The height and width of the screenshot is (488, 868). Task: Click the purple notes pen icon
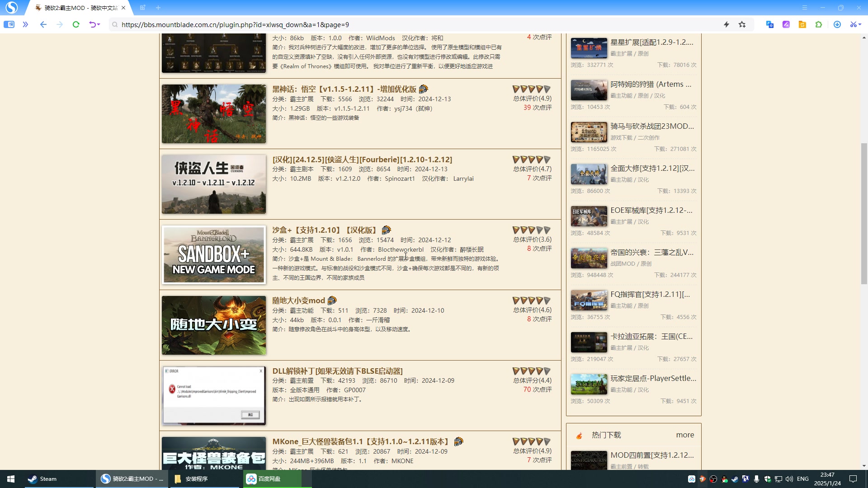[x=786, y=24]
